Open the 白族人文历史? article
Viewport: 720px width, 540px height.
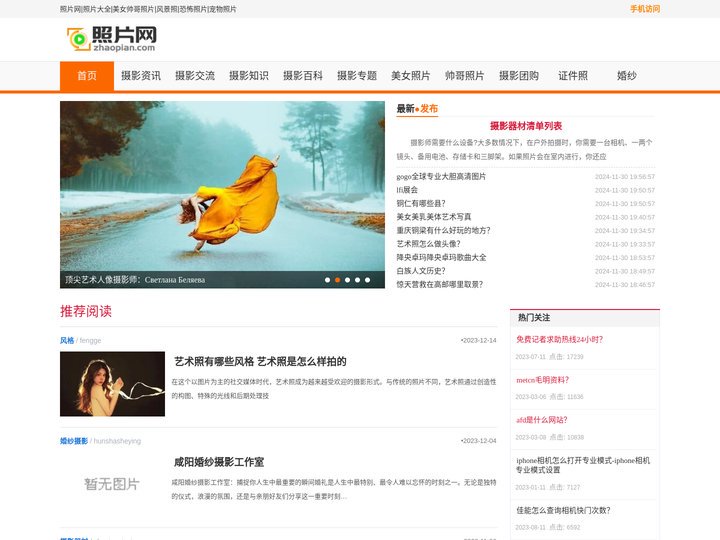421,271
